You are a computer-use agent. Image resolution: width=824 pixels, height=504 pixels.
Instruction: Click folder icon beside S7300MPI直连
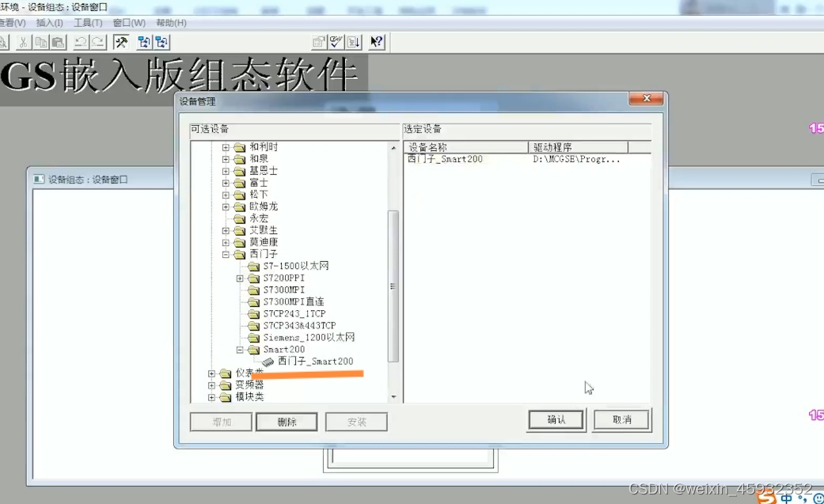pyautogui.click(x=254, y=302)
